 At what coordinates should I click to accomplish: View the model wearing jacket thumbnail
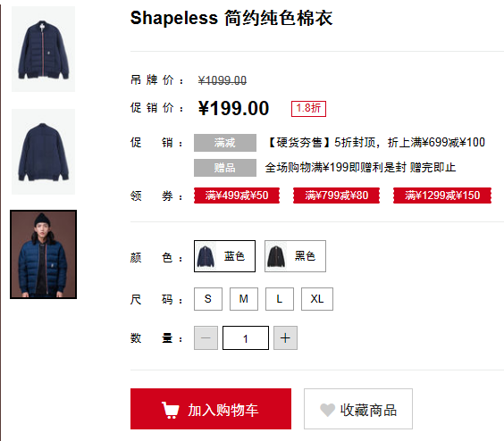[x=44, y=254]
